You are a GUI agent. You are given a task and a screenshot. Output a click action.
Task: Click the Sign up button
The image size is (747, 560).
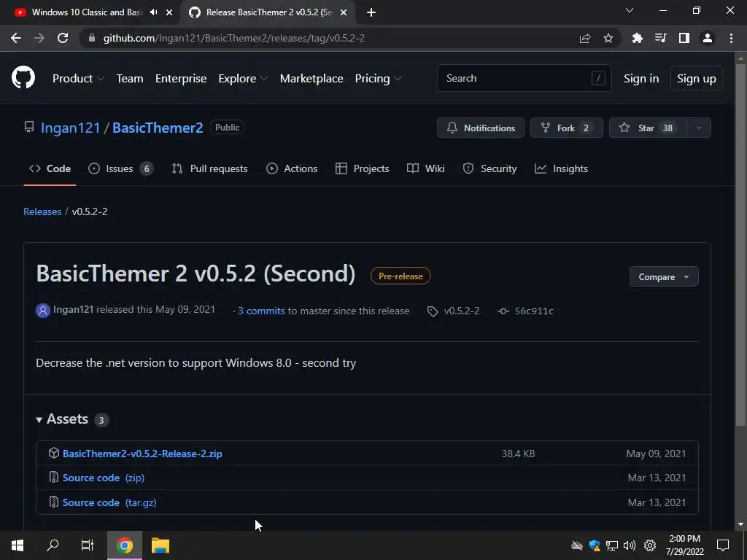[696, 79]
